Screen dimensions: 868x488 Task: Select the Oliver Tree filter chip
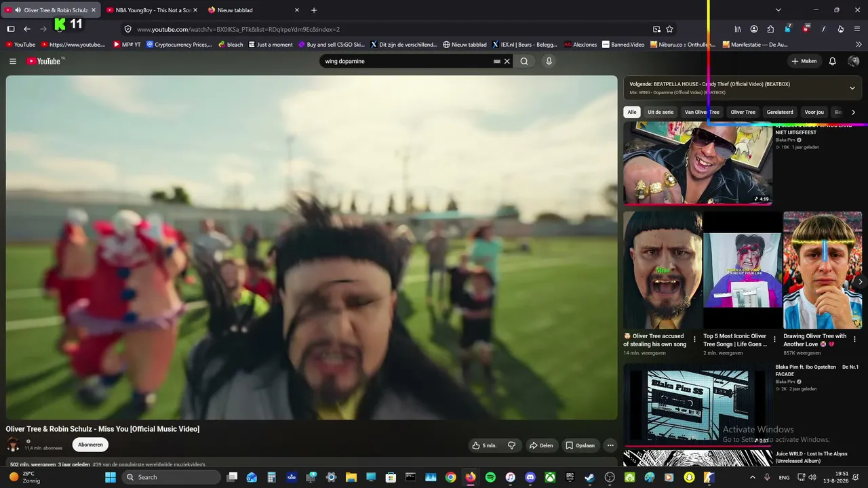[743, 112]
